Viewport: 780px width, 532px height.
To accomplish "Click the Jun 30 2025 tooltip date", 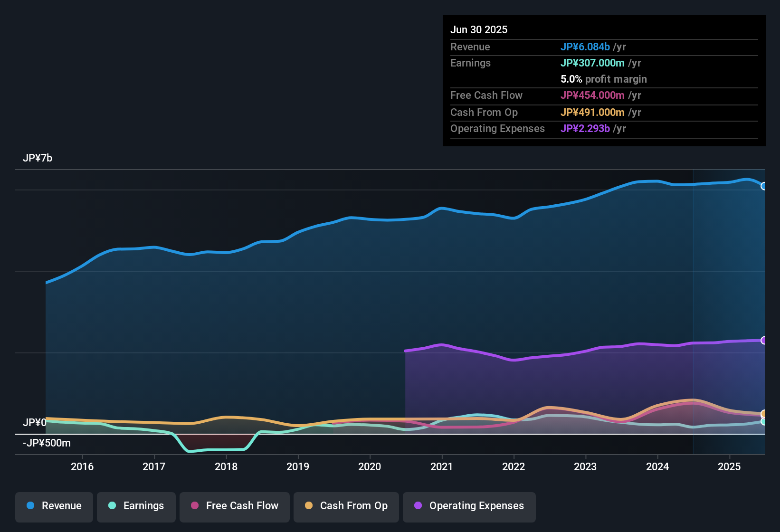I will [479, 29].
